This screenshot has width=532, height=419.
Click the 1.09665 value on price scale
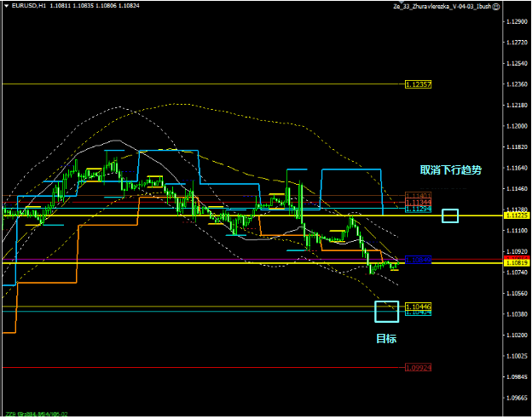[516, 398]
